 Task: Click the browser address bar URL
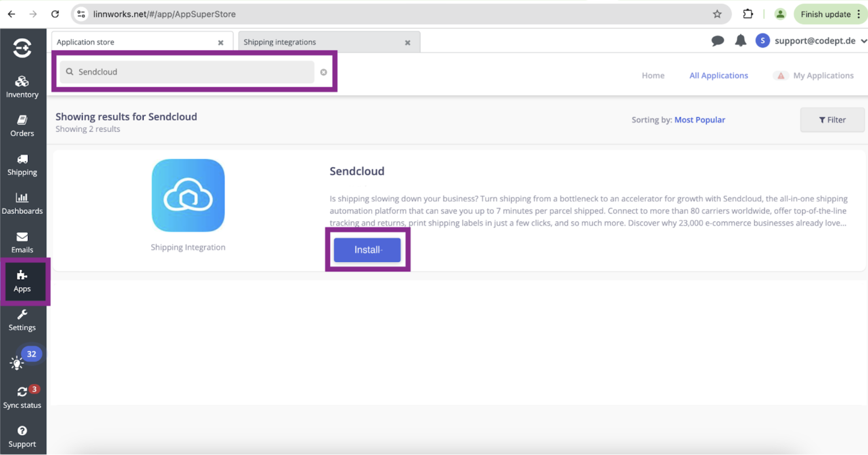[x=164, y=14]
